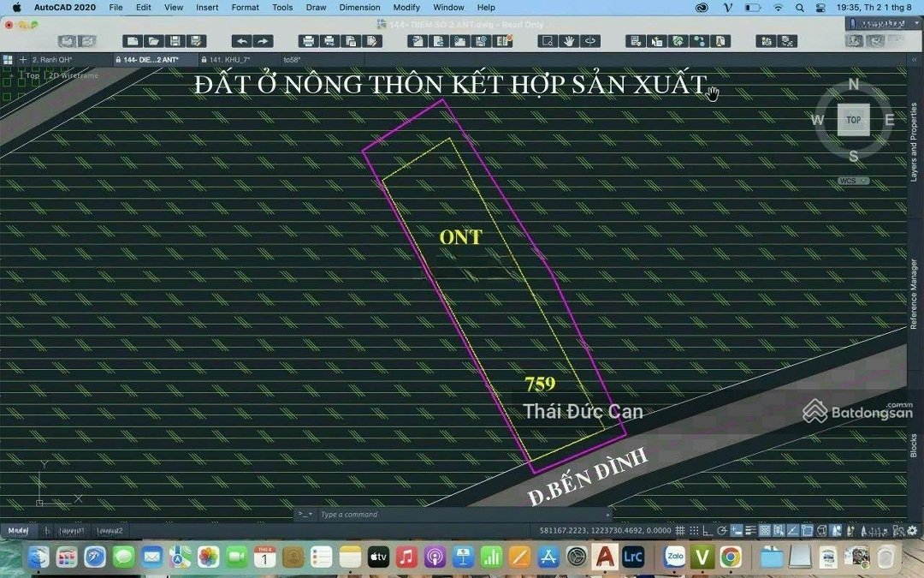Select the Pan hand tool

[x=569, y=41]
